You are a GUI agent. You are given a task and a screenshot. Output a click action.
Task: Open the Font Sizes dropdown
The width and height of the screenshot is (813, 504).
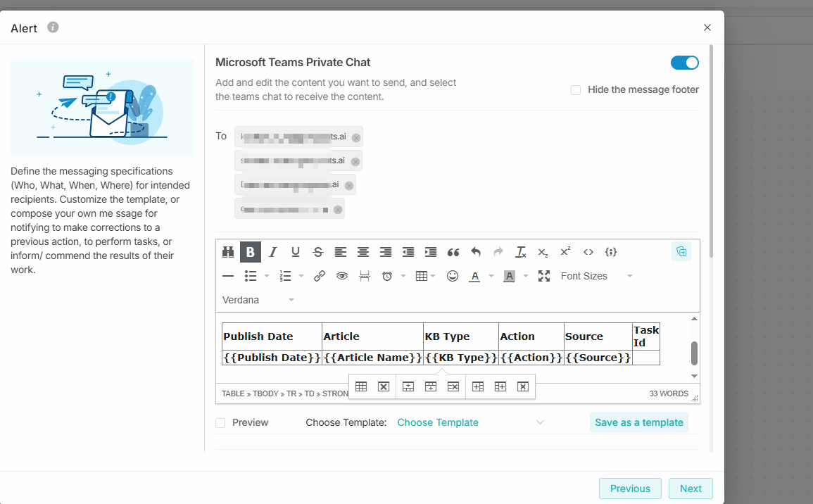point(596,276)
